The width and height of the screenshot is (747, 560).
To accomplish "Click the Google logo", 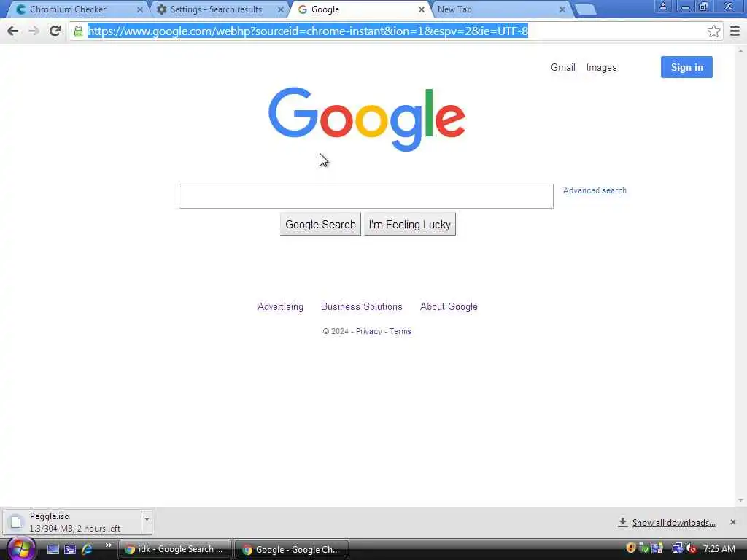I will coord(367,119).
